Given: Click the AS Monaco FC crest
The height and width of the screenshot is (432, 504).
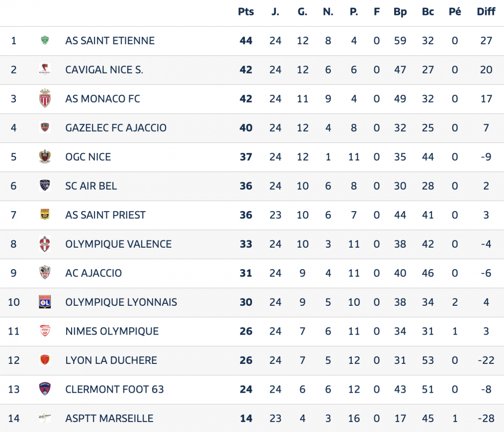Looking at the screenshot, I should coord(45,98).
